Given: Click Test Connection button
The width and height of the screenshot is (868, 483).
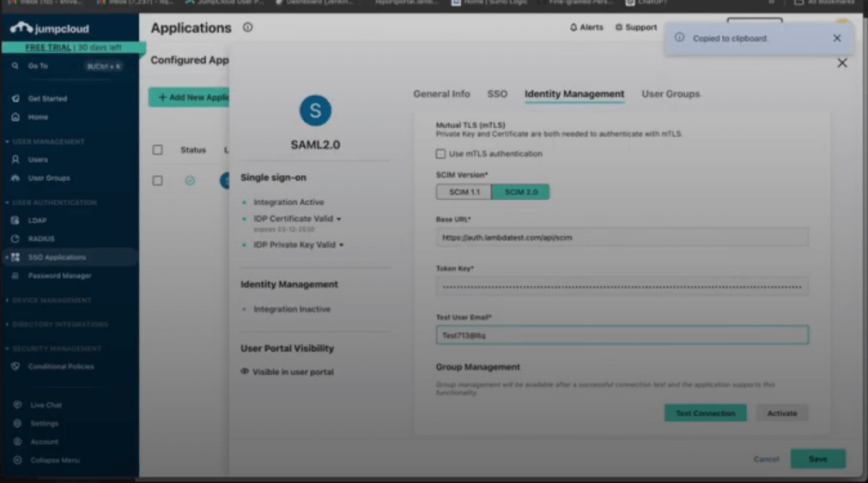Looking at the screenshot, I should click(x=705, y=414).
